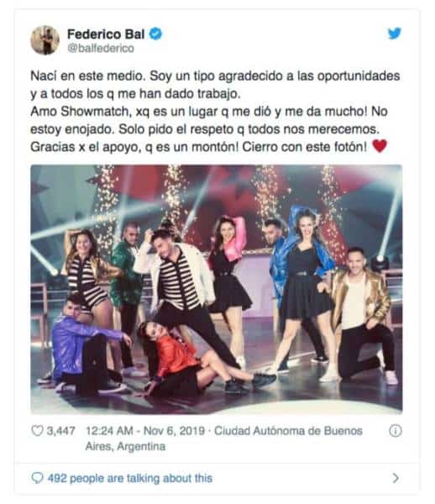Click the 'Aires, Argentina' location text

[125, 446]
